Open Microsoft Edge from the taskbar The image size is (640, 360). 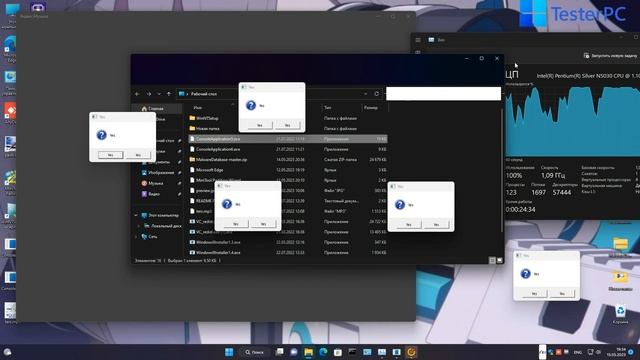[323, 352]
